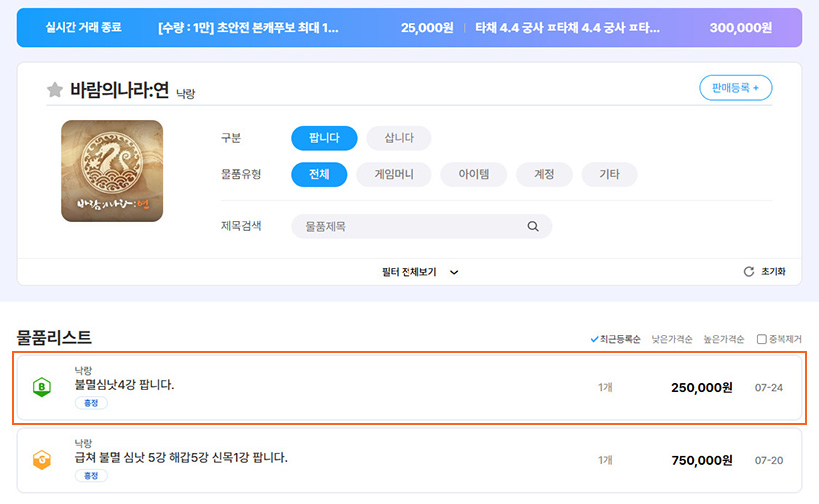
Task: Click the search magnifier icon in 제목검색
Action: [x=533, y=227]
